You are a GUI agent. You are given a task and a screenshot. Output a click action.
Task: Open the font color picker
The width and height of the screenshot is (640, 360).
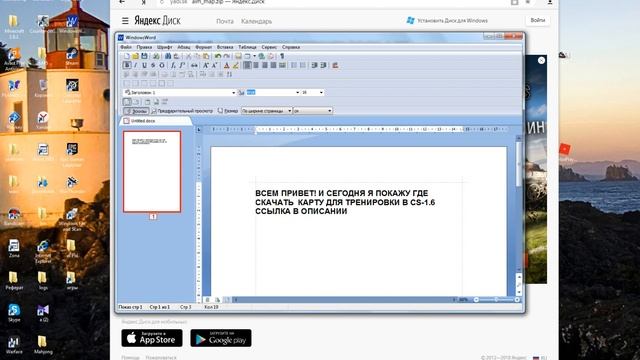pyautogui.click(x=227, y=65)
